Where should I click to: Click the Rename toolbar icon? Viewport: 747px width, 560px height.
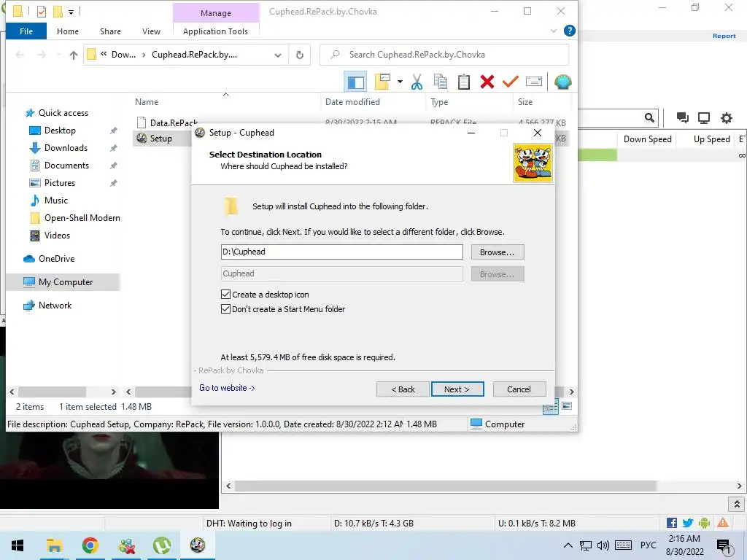533,82
